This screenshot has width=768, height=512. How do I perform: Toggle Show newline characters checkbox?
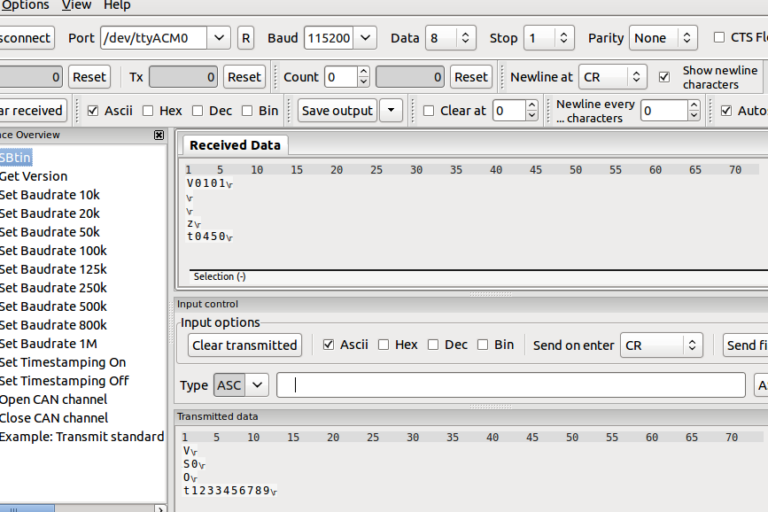tap(665, 77)
